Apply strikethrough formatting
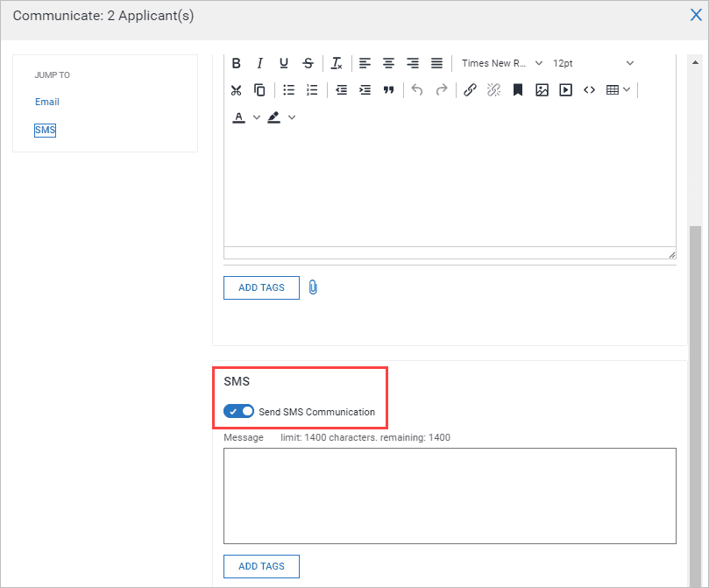 coord(308,63)
